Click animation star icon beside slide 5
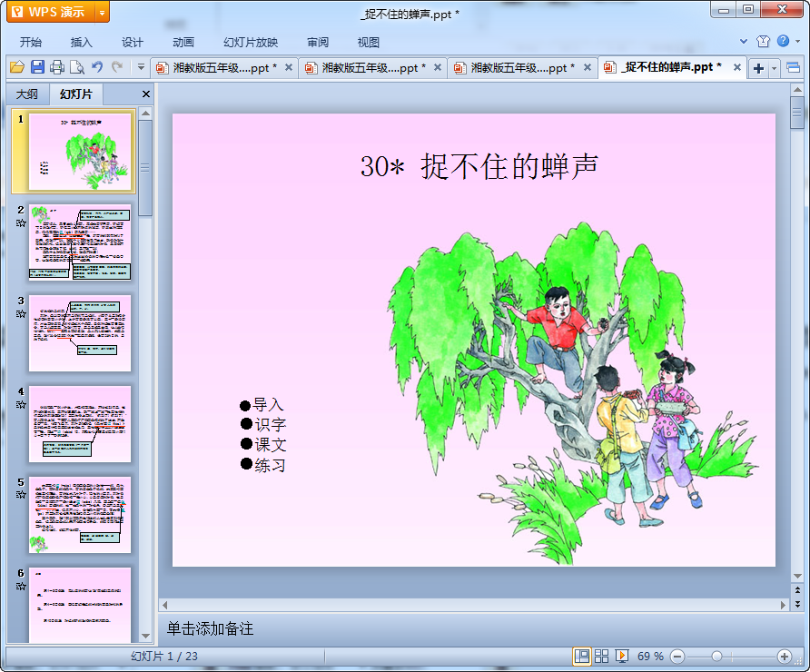This screenshot has height=672, width=810. pyautogui.click(x=21, y=495)
